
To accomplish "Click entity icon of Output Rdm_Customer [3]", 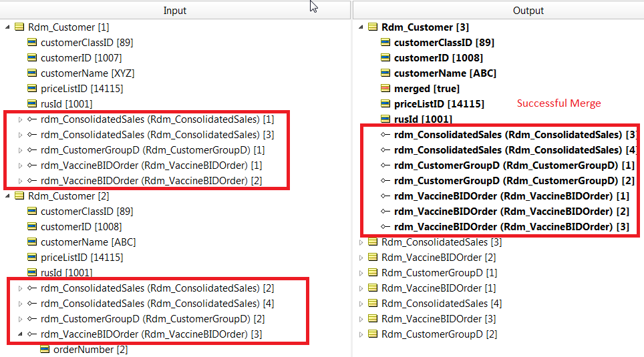I will point(373,27).
